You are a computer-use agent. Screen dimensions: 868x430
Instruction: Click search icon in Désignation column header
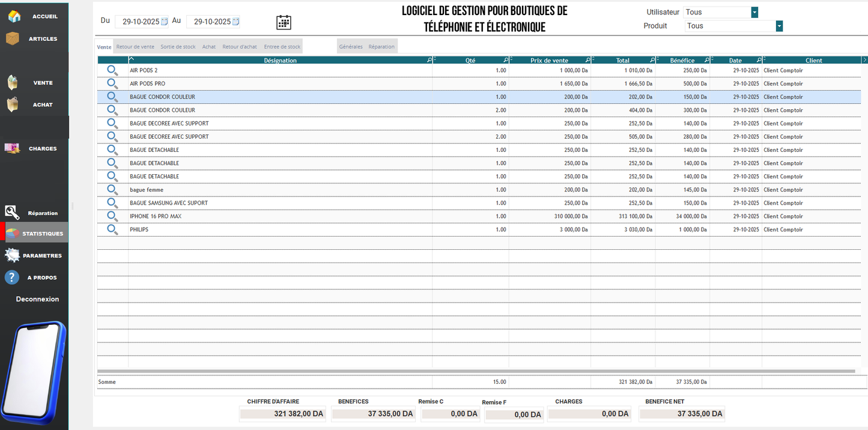429,60
